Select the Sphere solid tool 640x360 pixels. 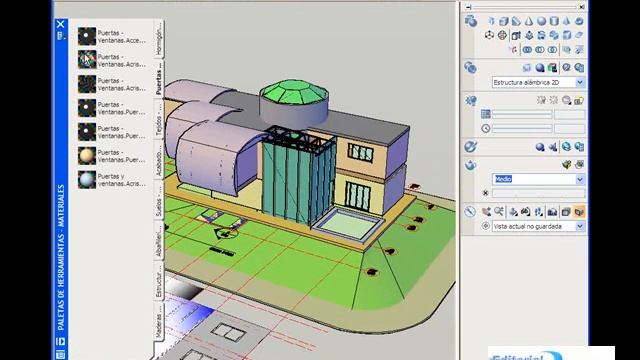(542, 21)
